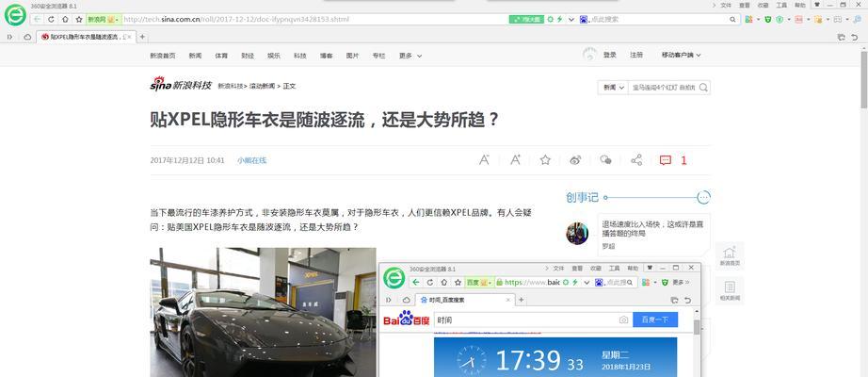Open 工具 menu in Baidu browser window

coord(614,269)
